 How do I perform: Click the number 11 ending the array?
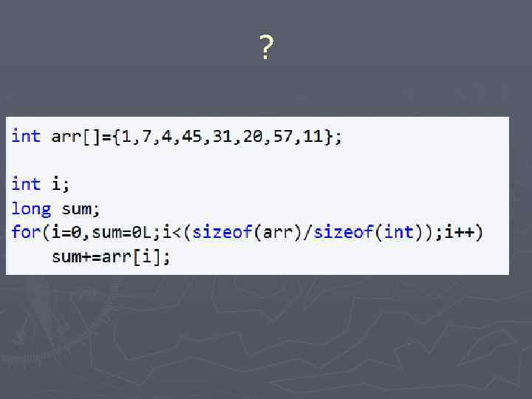coord(314,137)
